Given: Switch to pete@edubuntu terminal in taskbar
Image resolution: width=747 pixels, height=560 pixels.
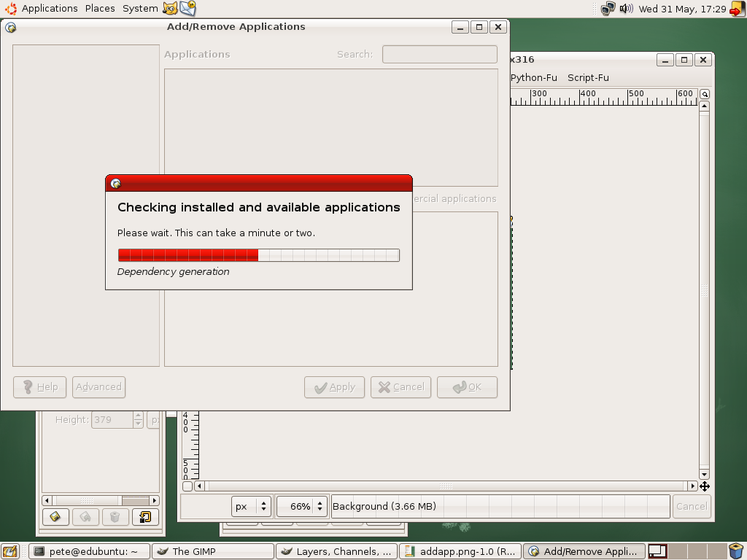Looking at the screenshot, I should (90, 551).
